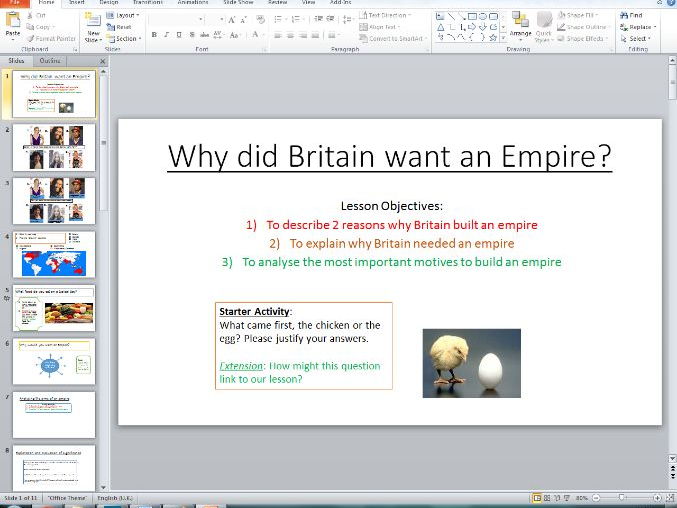Align text to the right
677x508 pixels.
coord(303,35)
